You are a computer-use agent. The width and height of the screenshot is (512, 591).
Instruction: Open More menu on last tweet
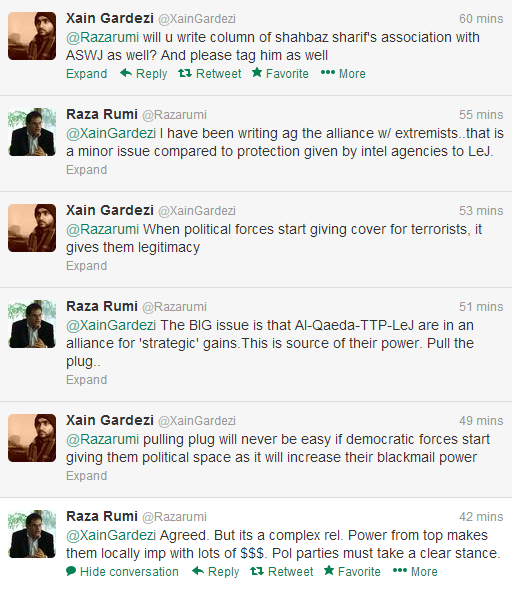coord(415,571)
